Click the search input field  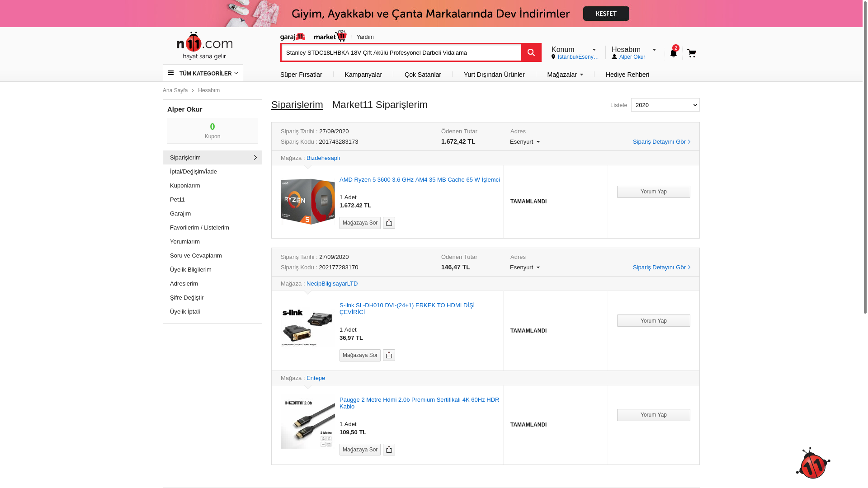[x=401, y=52]
